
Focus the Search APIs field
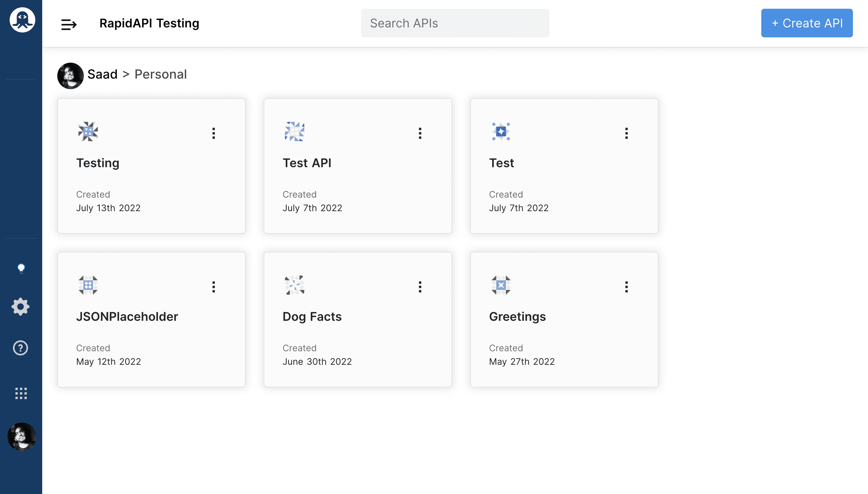click(455, 23)
